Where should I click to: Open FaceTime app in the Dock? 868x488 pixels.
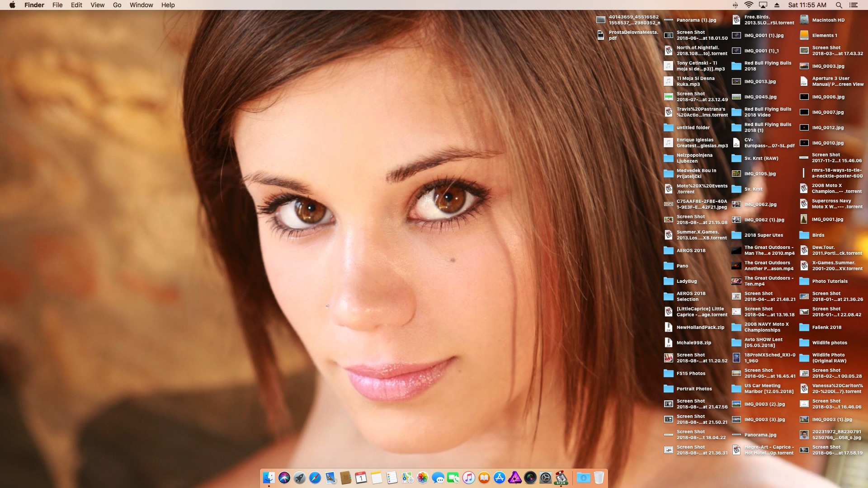coord(453,478)
